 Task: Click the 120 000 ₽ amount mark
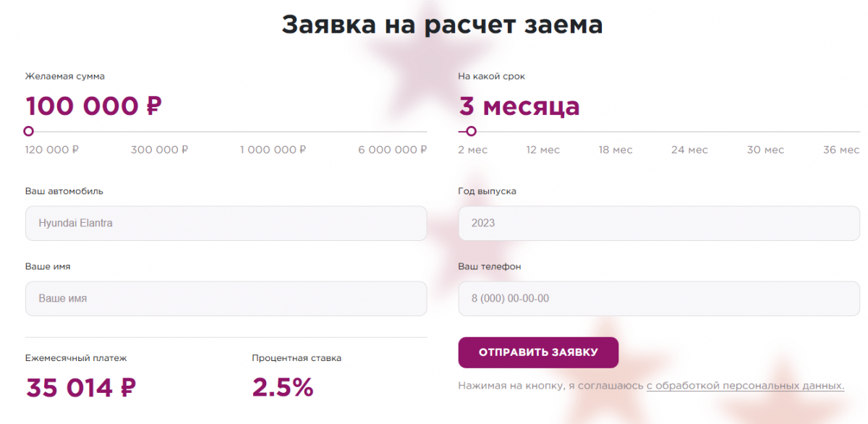pyautogui.click(x=52, y=150)
